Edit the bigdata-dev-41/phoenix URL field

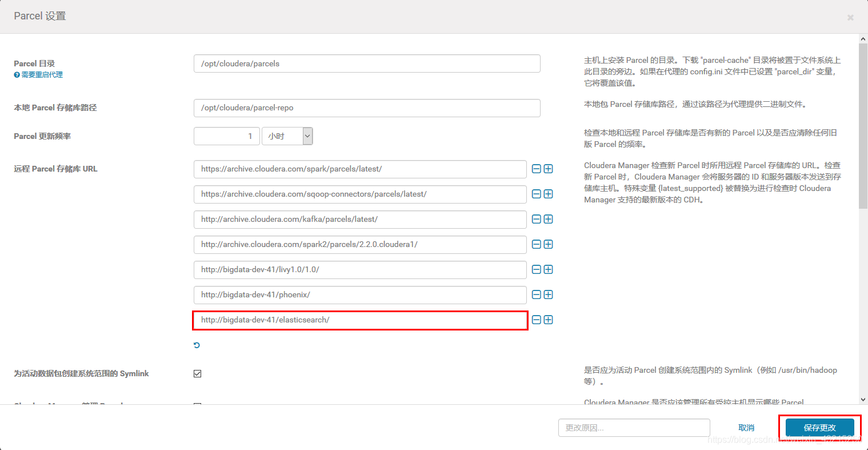[360, 294]
